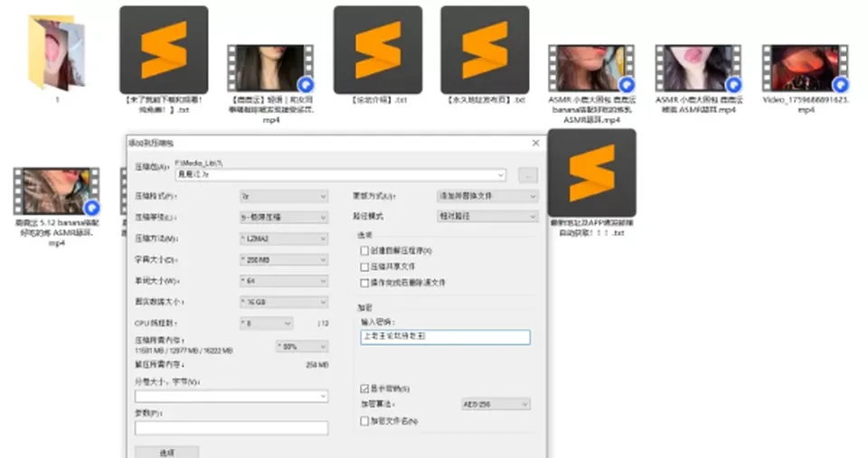
Task: Select the dark-haired video thumbnail after the first .txt
Action: pyautogui.click(x=270, y=68)
